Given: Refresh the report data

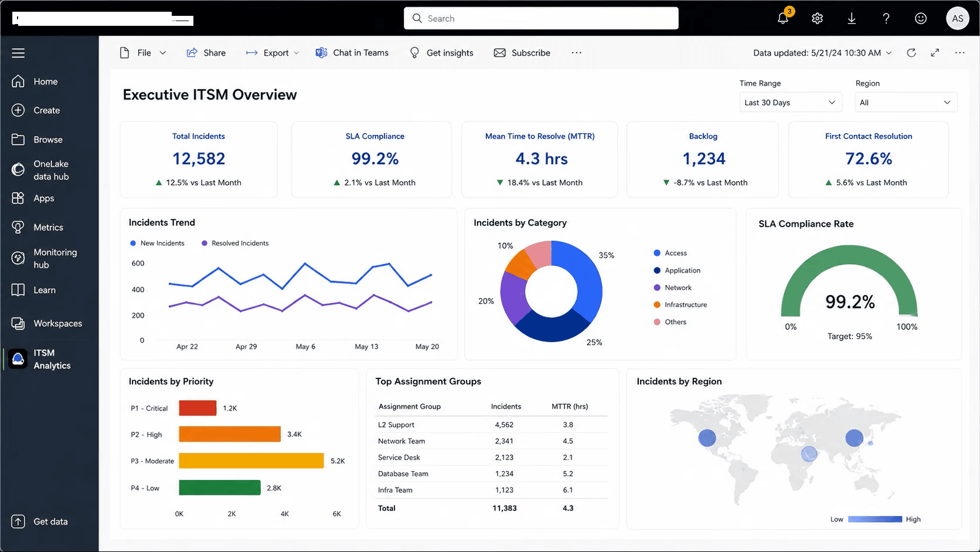Looking at the screenshot, I should tap(911, 53).
